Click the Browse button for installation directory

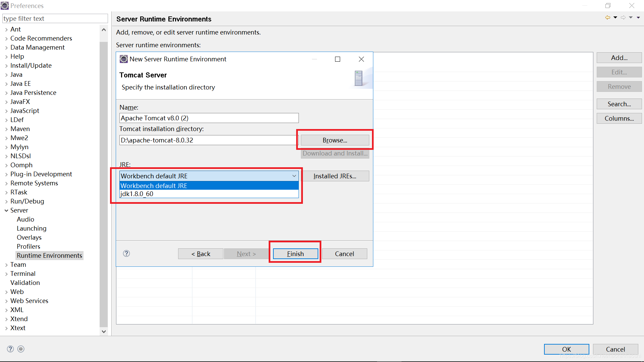pyautogui.click(x=334, y=140)
